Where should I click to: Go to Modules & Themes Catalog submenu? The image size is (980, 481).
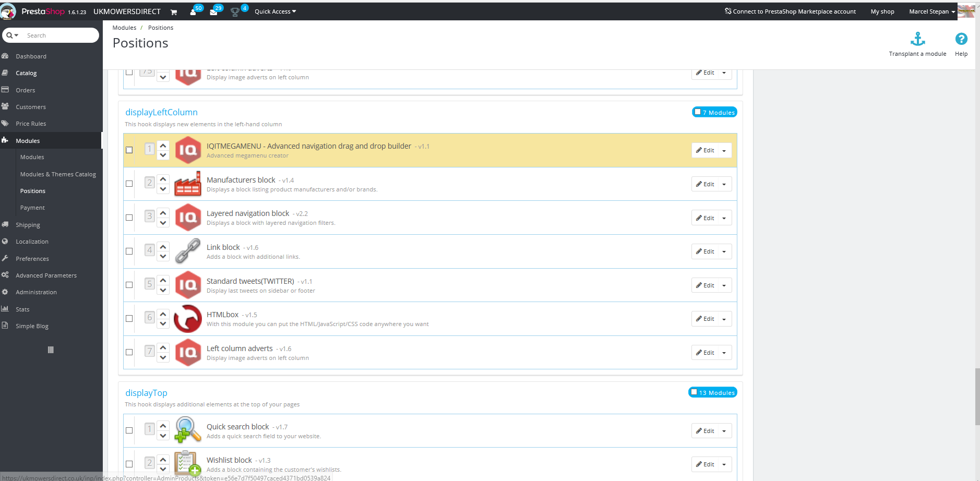58,174
